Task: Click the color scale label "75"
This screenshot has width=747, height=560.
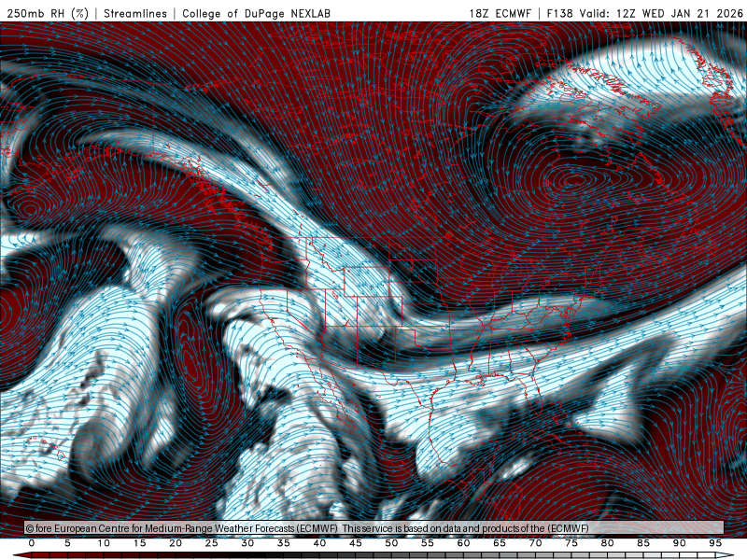Action: click(571, 543)
